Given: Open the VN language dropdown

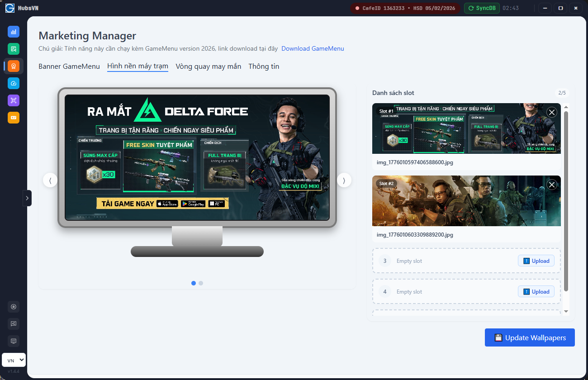Looking at the screenshot, I should (14, 360).
